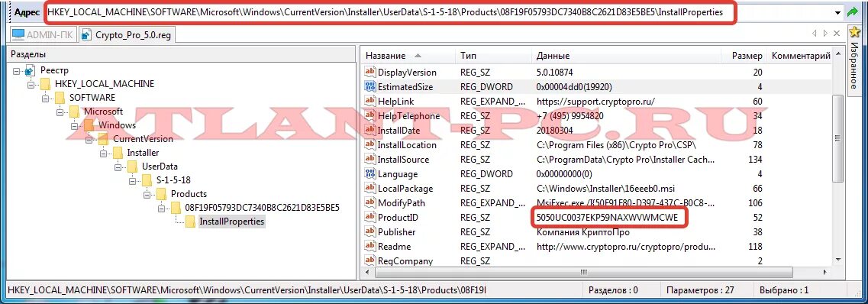Open the Избранное favorites side panel

click(x=854, y=61)
